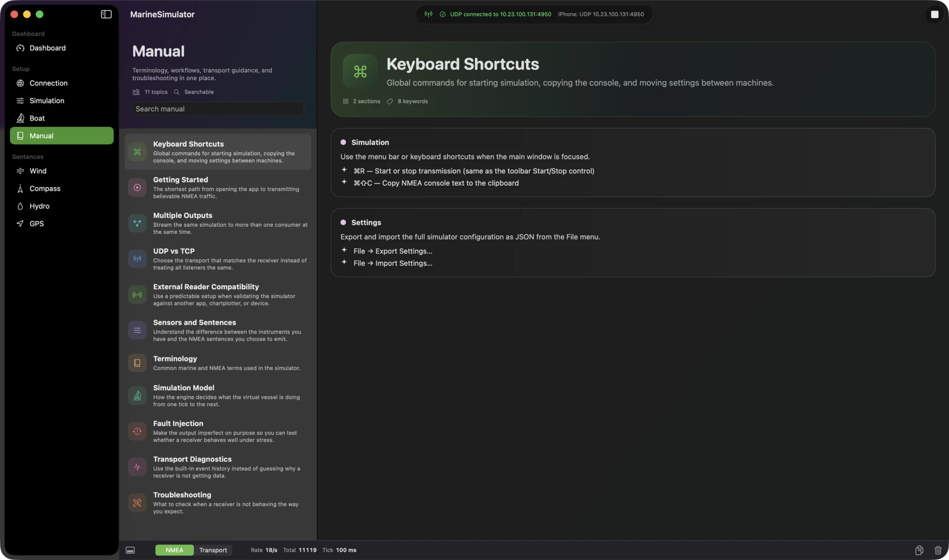This screenshot has height=560, width=949.
Task: Click the Troubleshooting tools icon
Action: pos(137,503)
